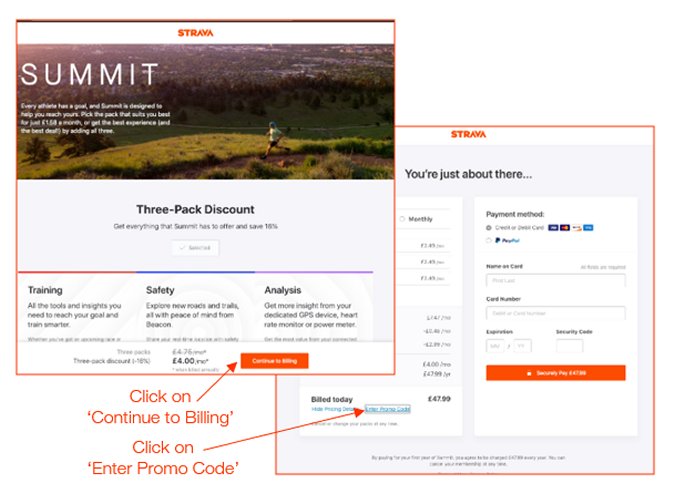Click the PayPal logo
The width and height of the screenshot is (674, 494).
click(x=507, y=240)
